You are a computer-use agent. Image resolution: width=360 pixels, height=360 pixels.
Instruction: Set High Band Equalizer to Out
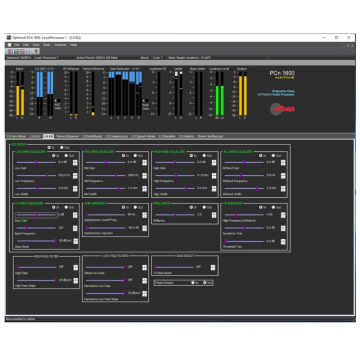(204, 156)
